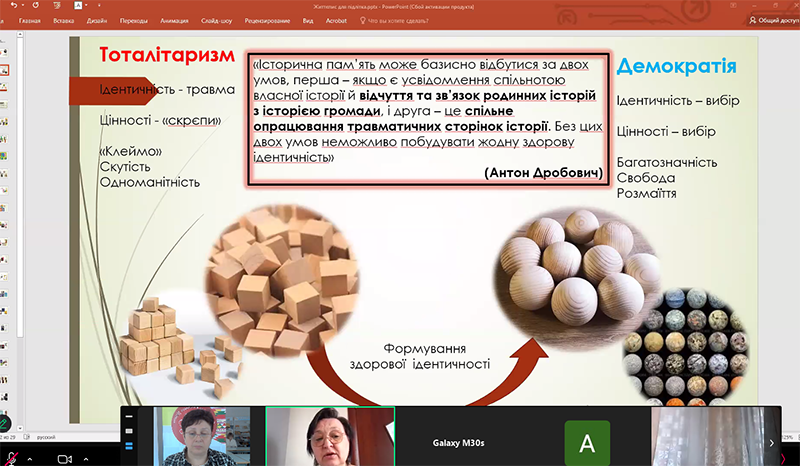Click the green 'A' avatar participant tile

[587, 443]
